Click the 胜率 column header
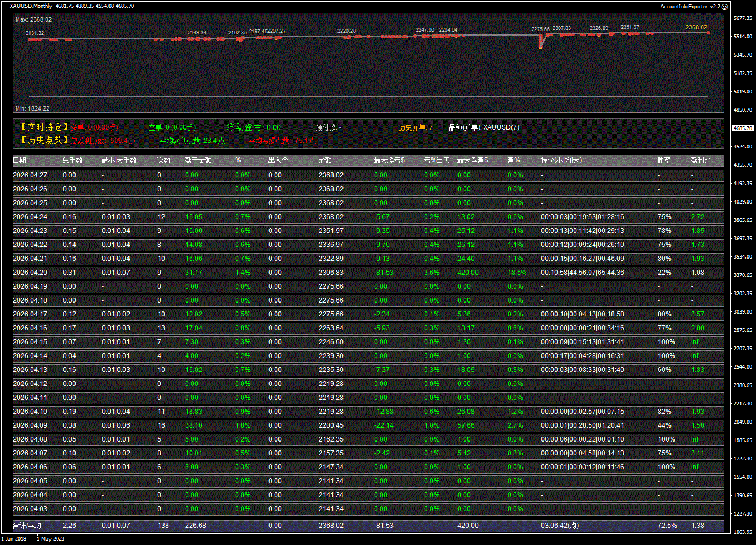The image size is (756, 545). [664, 161]
